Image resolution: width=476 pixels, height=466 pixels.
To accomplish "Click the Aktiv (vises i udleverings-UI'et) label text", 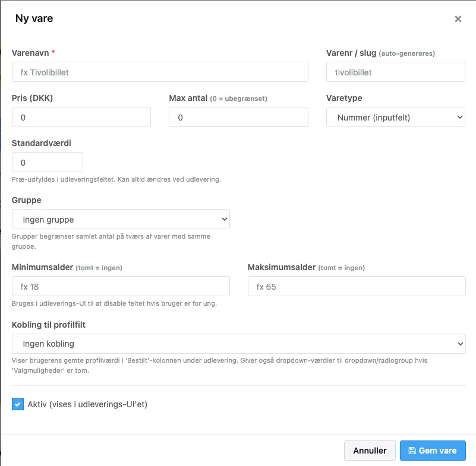I will click(87, 404).
